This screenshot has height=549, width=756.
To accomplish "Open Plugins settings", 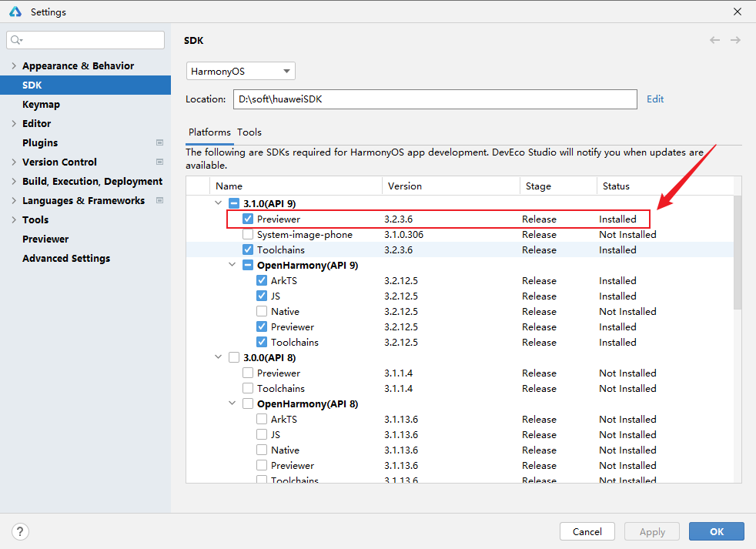I will coord(40,142).
